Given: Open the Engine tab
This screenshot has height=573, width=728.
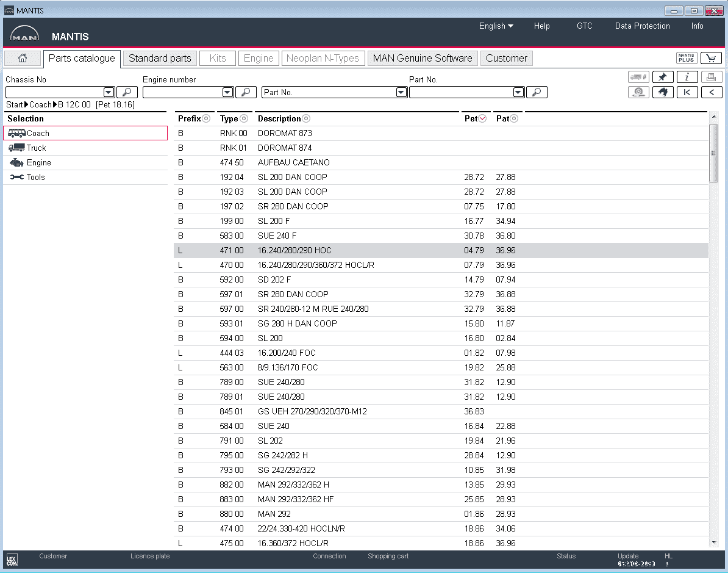Looking at the screenshot, I should point(259,58).
